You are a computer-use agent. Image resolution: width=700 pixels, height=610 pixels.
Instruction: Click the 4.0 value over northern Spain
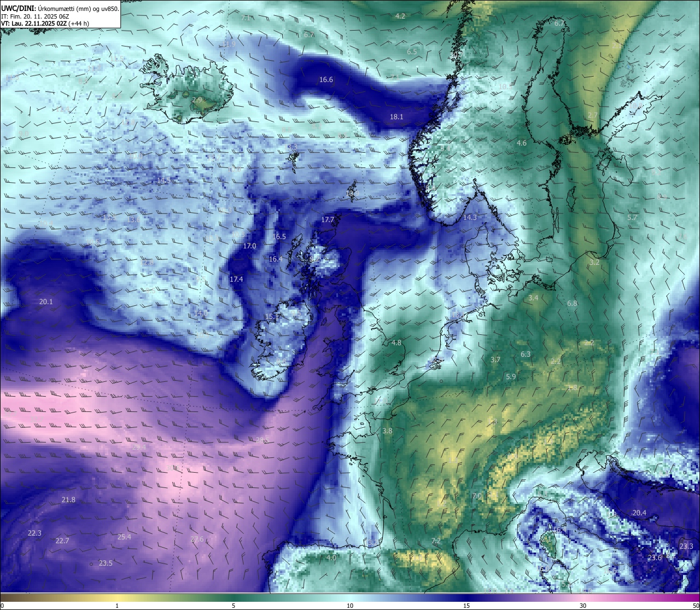pyautogui.click(x=331, y=558)
